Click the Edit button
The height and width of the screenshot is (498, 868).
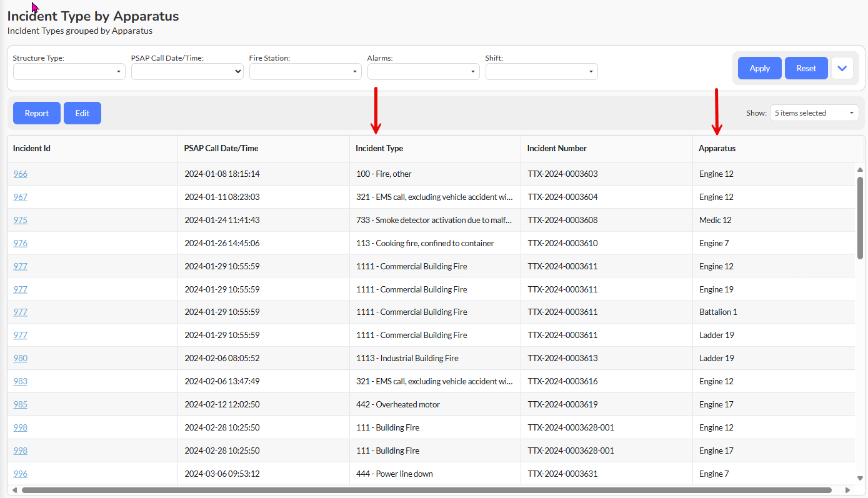point(82,113)
